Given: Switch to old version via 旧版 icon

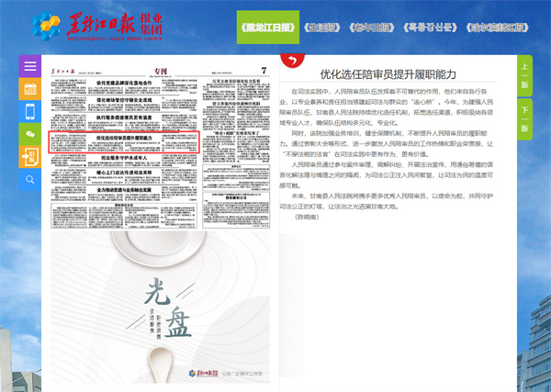Looking at the screenshot, I should pos(30,157).
